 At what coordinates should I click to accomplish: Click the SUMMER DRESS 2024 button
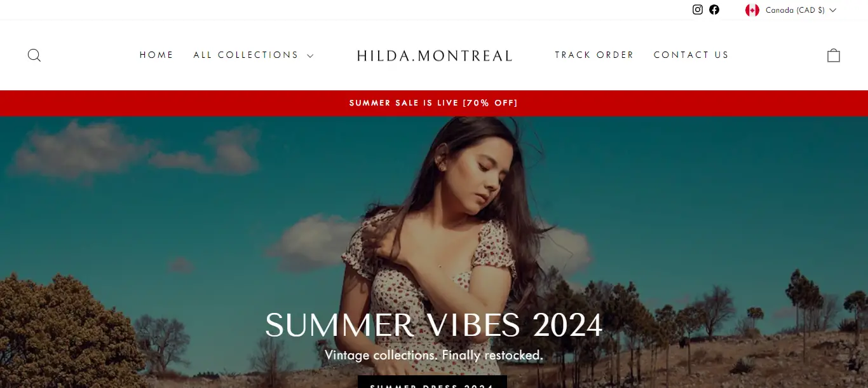tap(432, 382)
